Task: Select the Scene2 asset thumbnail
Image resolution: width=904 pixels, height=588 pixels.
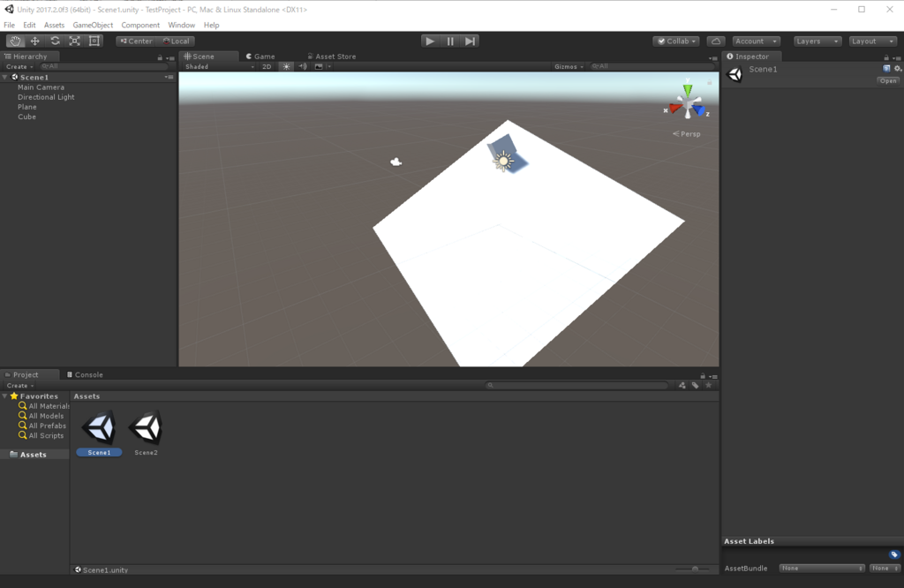Action: (x=146, y=428)
